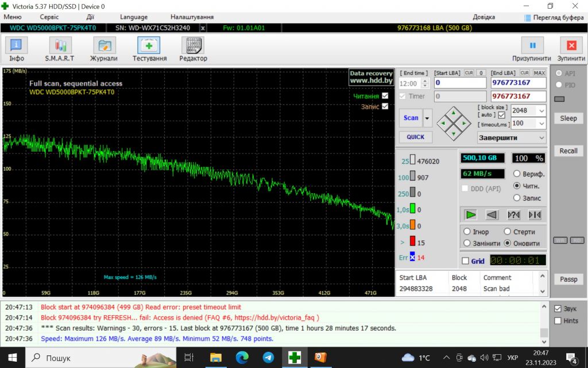
Task: Click the Passp button
Action: (x=568, y=279)
